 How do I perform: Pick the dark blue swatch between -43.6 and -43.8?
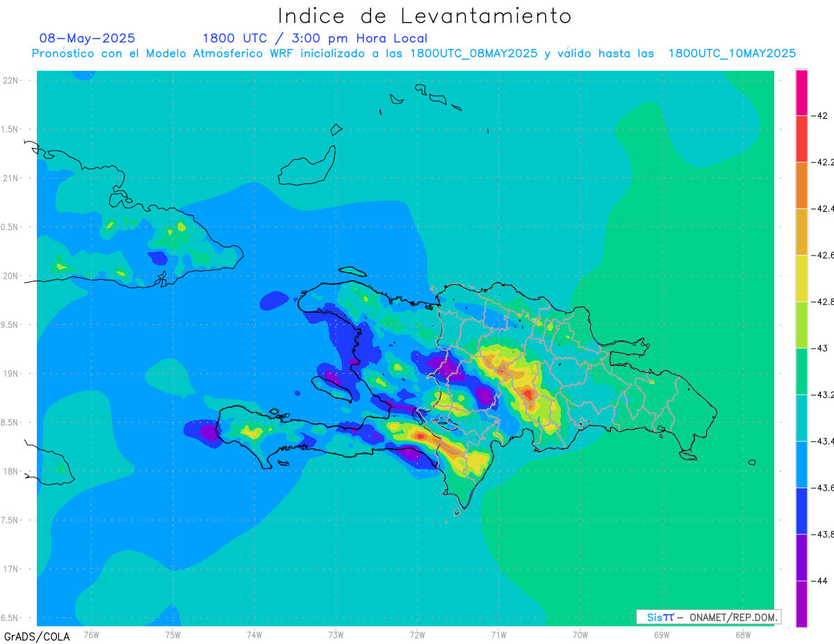pyautogui.click(x=801, y=511)
